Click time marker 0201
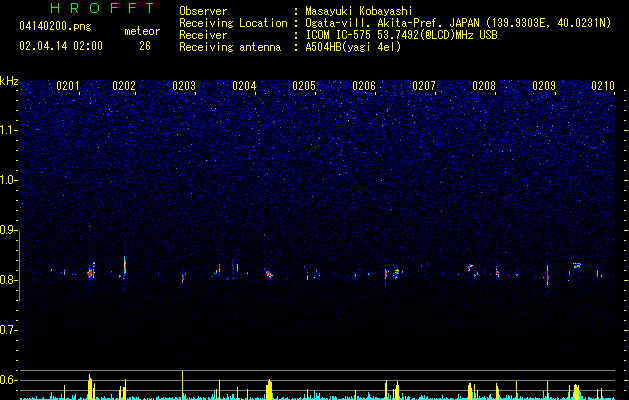 click(68, 86)
